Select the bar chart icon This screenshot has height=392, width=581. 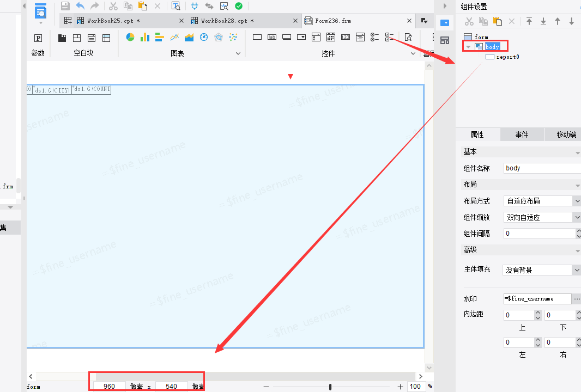[x=145, y=37]
